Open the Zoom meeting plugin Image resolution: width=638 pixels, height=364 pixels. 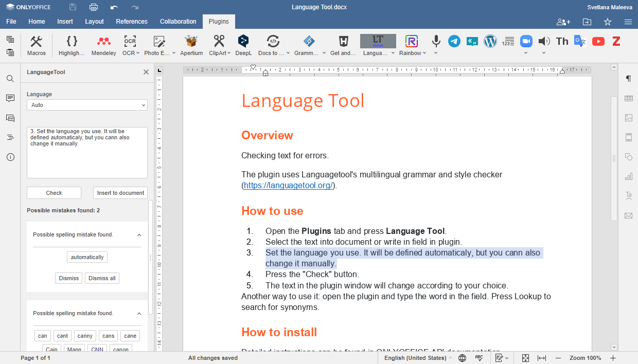point(526,41)
